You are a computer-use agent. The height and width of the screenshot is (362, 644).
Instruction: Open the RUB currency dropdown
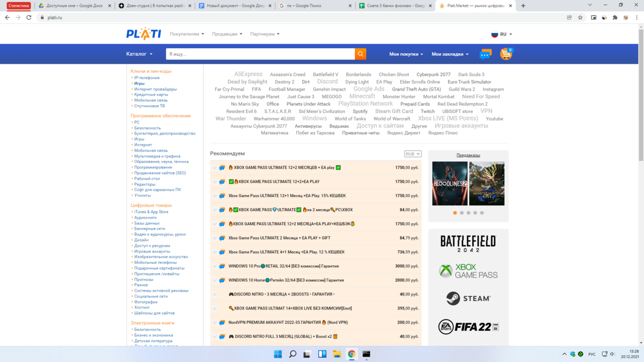(x=413, y=154)
